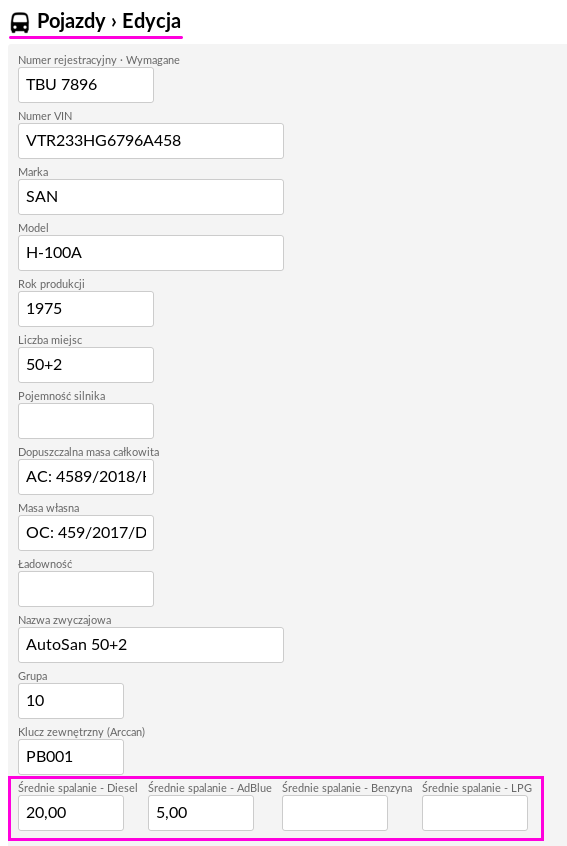
Task: Click the Grupa field showing 10
Action: (x=71, y=701)
